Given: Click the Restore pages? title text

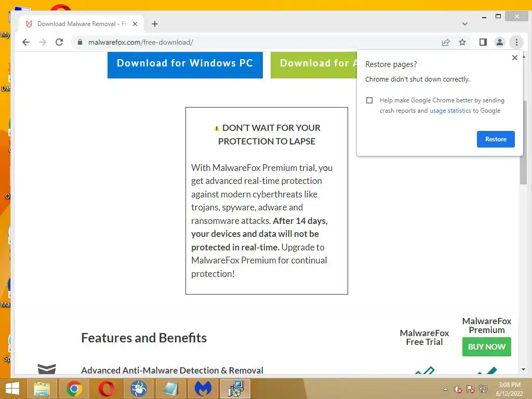Looking at the screenshot, I should click(391, 64).
